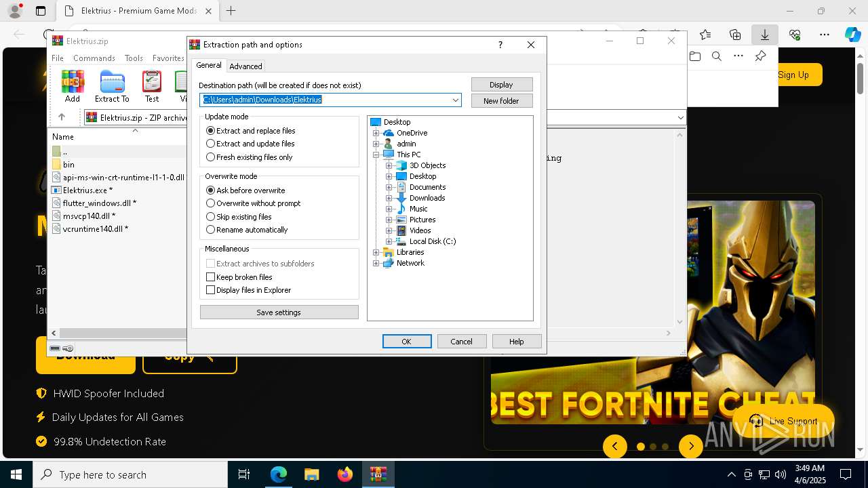Open a new browser tab with plus icon
Viewport: 868px width, 488px height.
[x=231, y=11]
